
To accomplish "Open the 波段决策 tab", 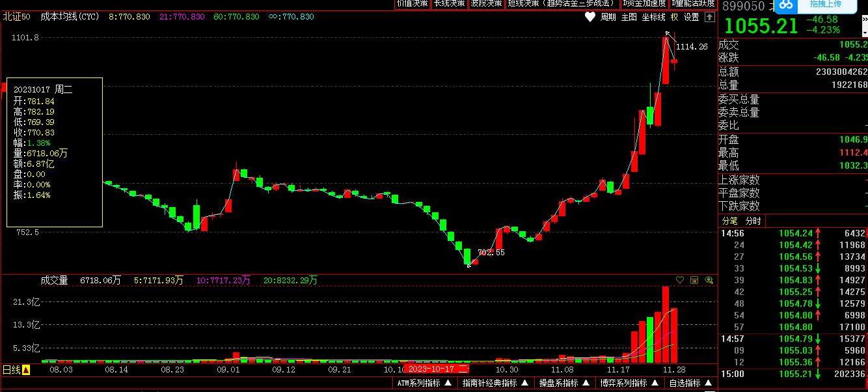I will pos(487,3).
